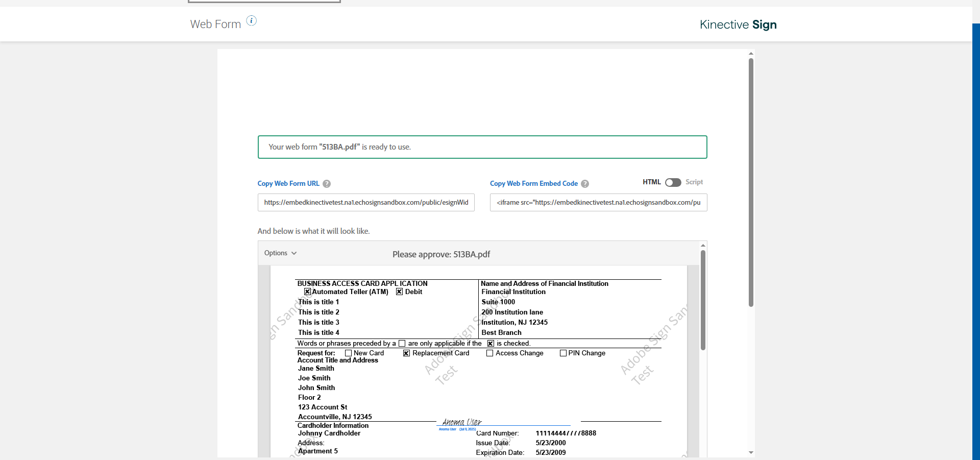Click the outer panel scroll-down arrow

[x=751, y=452]
